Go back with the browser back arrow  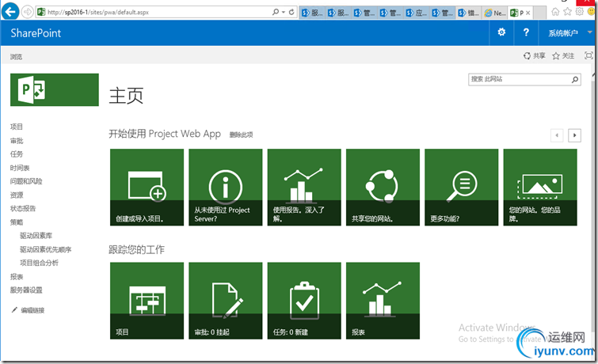click(10, 12)
